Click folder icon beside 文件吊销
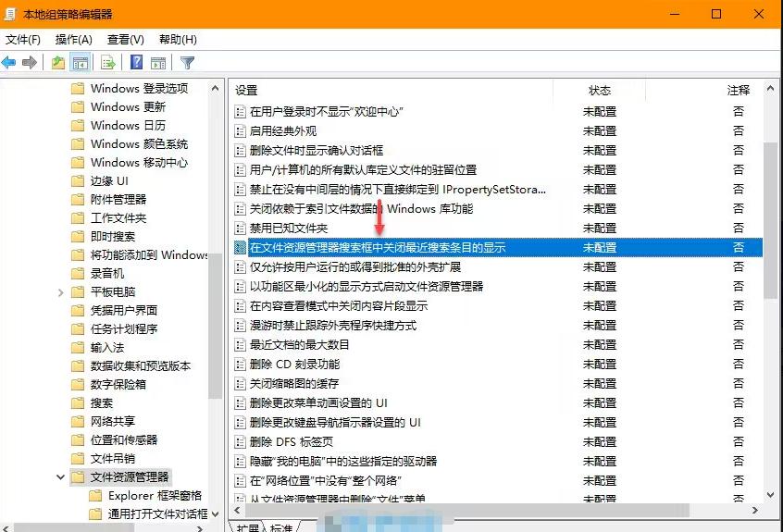 pyautogui.click(x=78, y=459)
